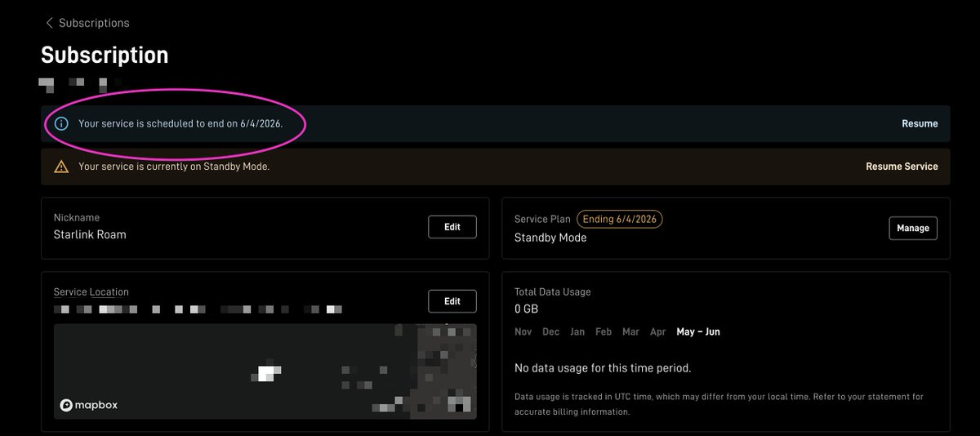Click Resume in the scheduled-end banner
Screen dimensions: 980x436
click(920, 124)
